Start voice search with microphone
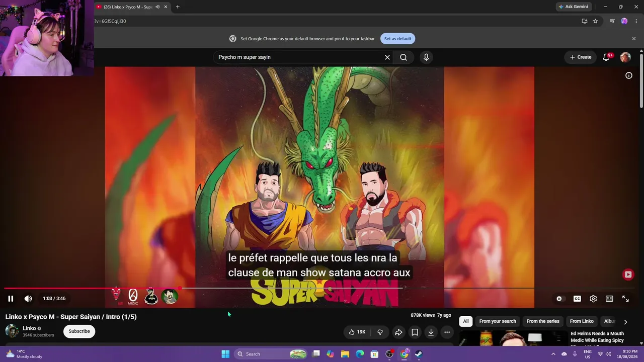644x362 pixels. [426, 57]
